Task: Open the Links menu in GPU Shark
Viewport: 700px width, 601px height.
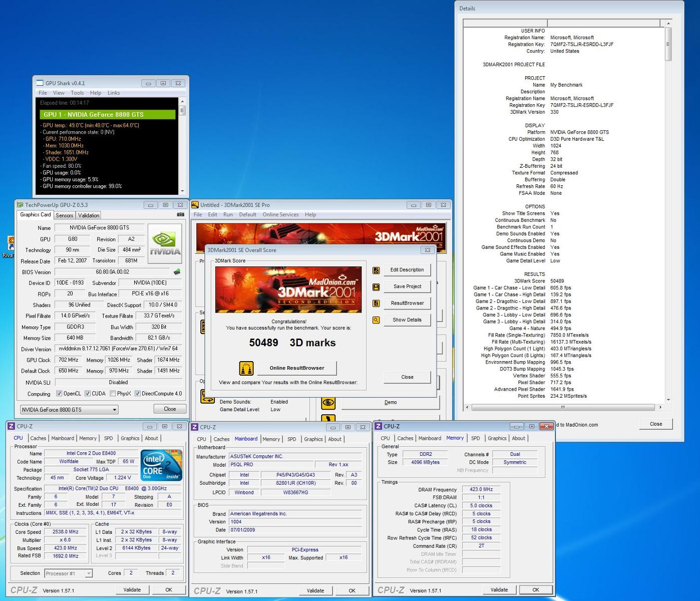Action: 114,93
